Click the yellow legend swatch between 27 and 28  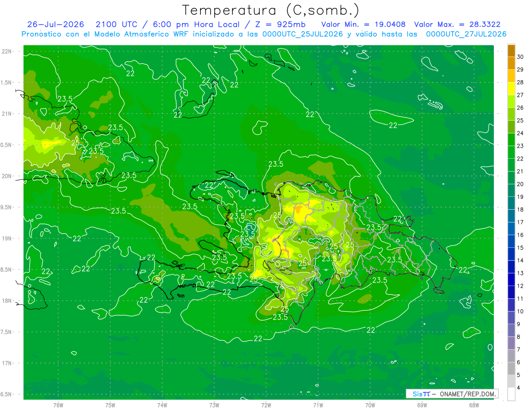511,89
